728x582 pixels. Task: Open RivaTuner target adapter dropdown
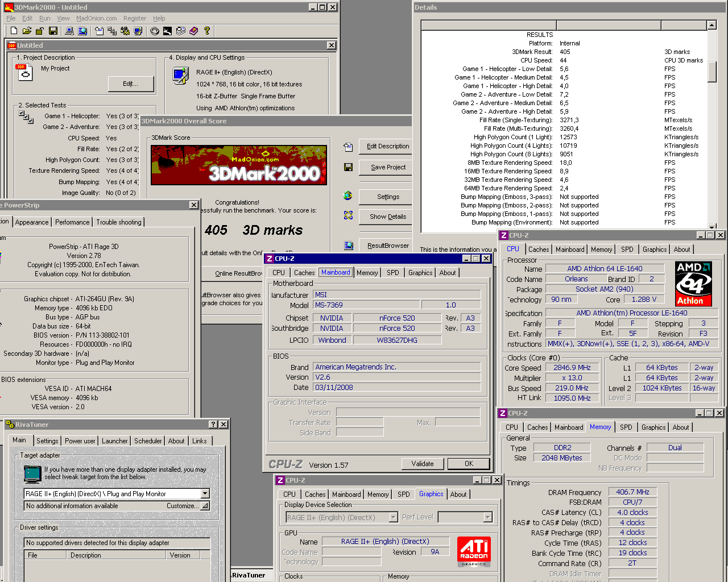click(205, 493)
